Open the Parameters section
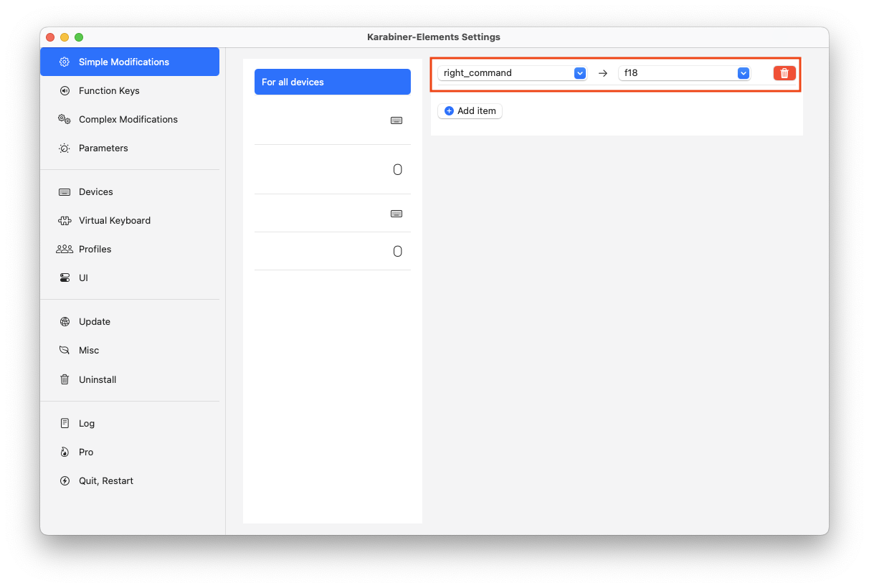The image size is (869, 588). coord(130,148)
